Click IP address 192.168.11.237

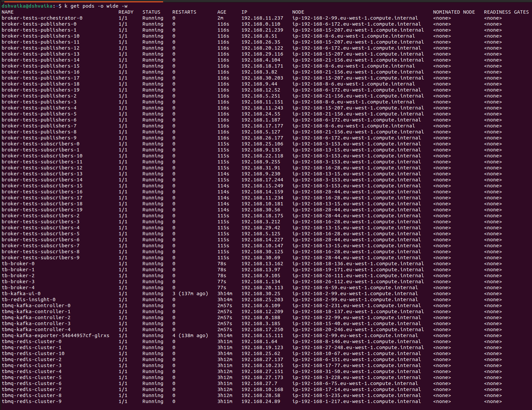[x=262, y=18]
